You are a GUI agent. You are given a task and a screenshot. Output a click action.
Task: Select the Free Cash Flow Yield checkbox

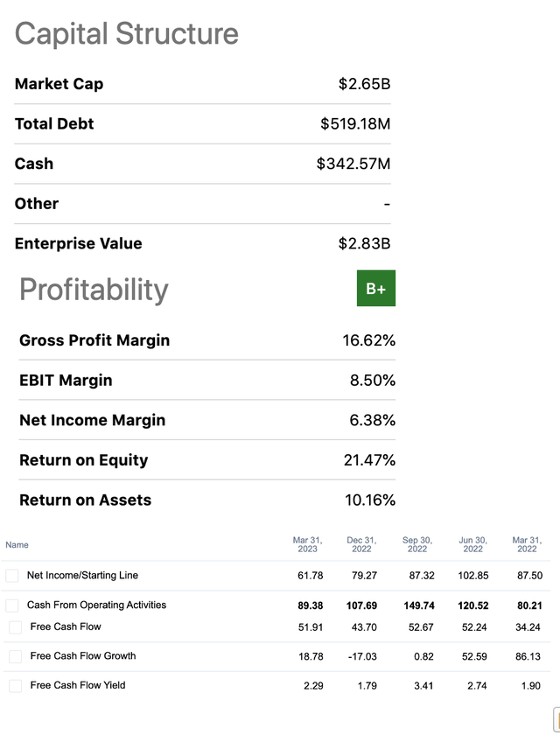15,685
